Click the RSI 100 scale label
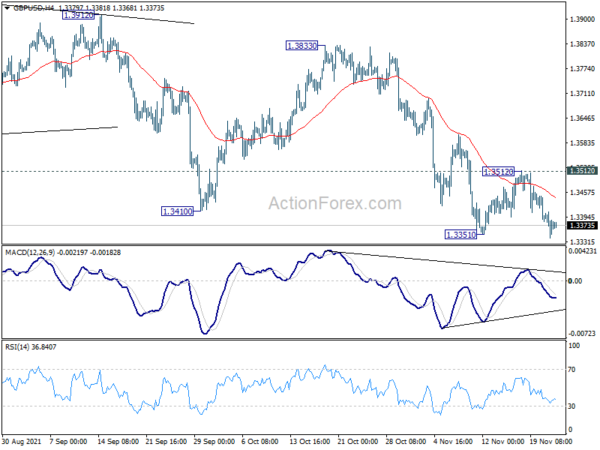600x450 pixels. (574, 346)
